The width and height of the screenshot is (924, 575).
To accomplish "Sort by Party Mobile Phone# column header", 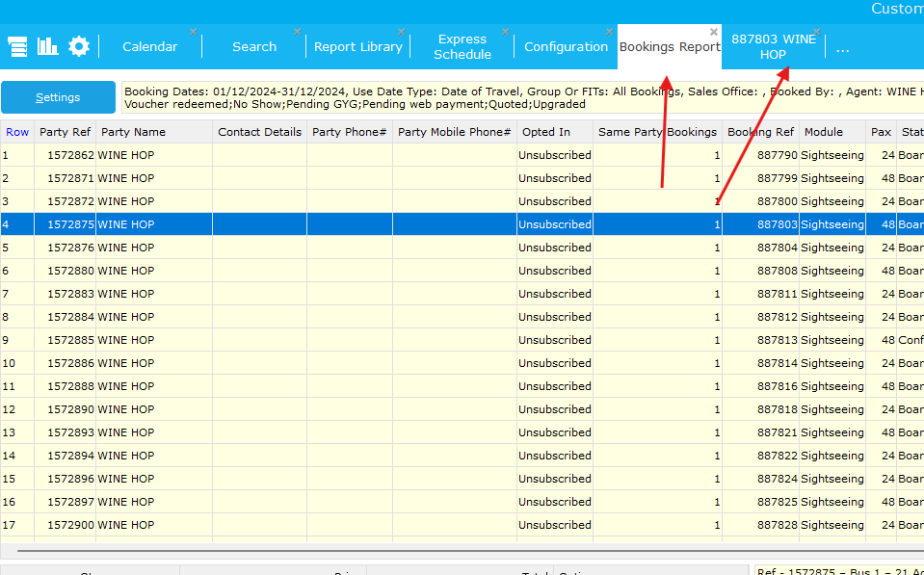I will tap(455, 132).
